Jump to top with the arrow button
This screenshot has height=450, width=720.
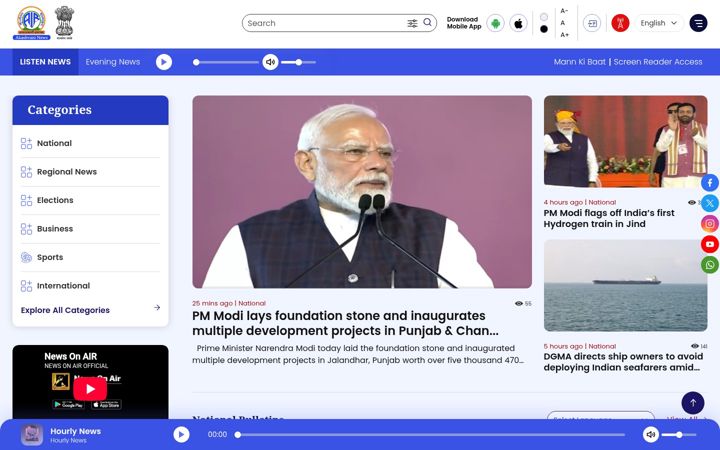(x=692, y=403)
